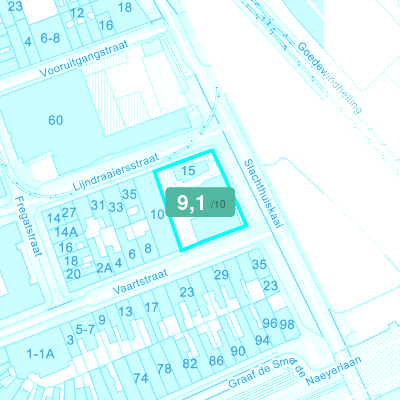This screenshot has width=400, height=400.
Task: Select house number 33
Action: (x=116, y=207)
